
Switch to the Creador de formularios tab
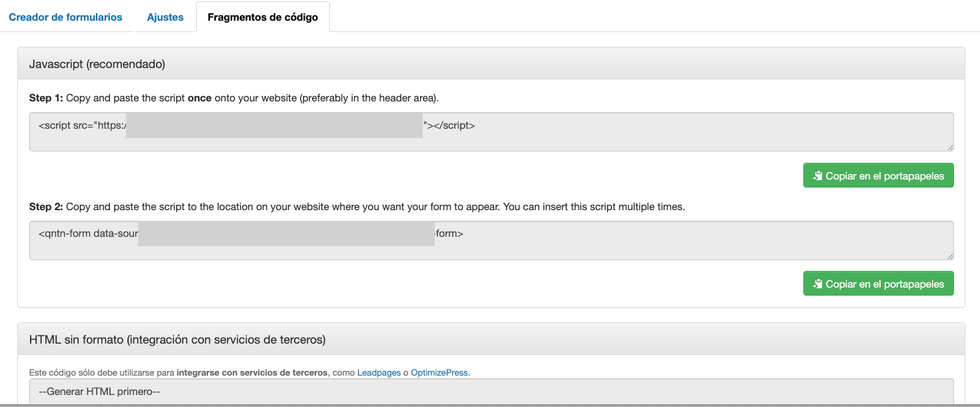[x=65, y=17]
